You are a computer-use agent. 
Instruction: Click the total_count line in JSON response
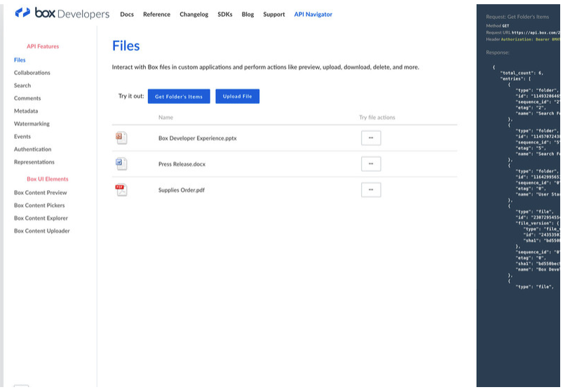(x=522, y=73)
